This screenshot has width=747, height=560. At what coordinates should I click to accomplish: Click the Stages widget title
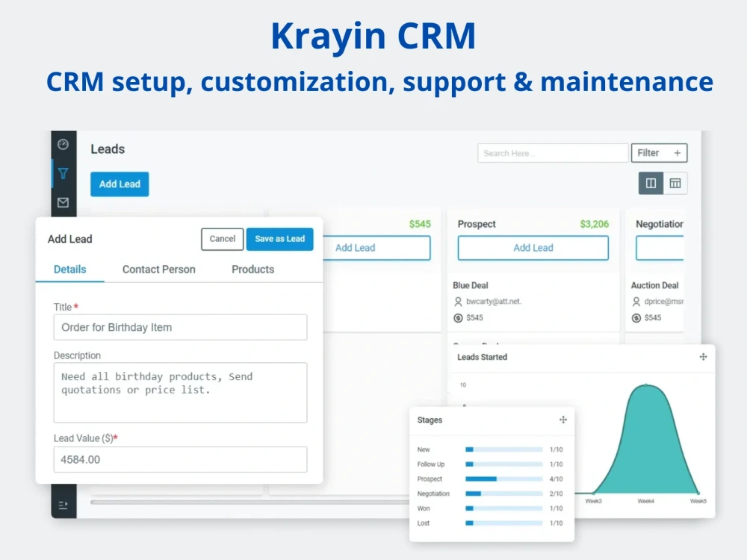click(x=430, y=420)
